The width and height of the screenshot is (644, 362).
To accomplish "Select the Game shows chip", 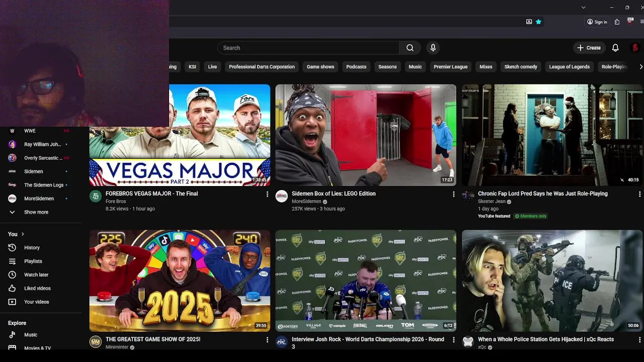I will click(x=320, y=66).
